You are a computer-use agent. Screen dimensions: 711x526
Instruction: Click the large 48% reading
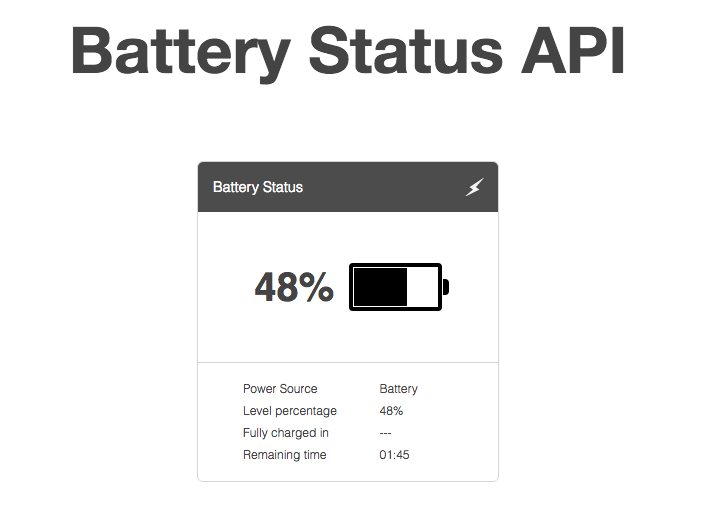pyautogui.click(x=293, y=287)
